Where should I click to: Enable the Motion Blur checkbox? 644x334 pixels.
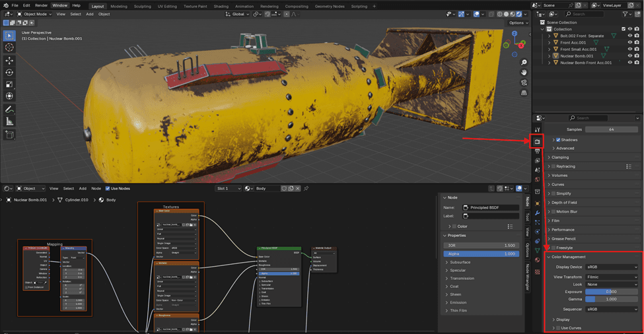click(552, 212)
